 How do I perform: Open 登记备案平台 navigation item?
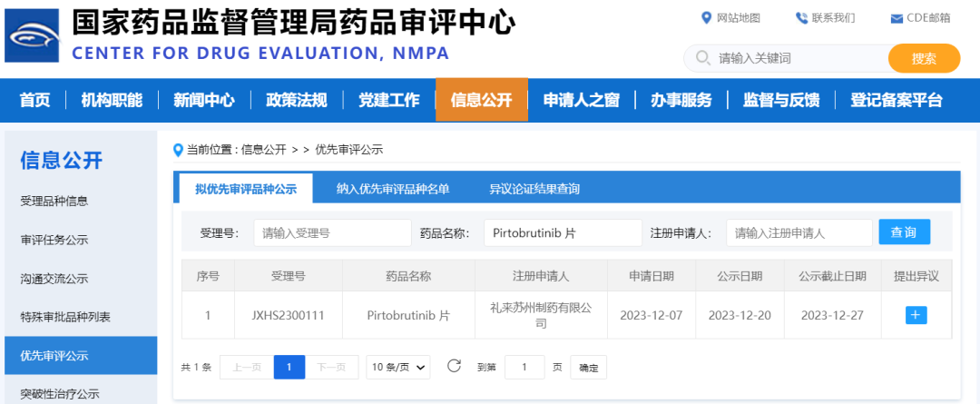pyautogui.click(x=897, y=100)
